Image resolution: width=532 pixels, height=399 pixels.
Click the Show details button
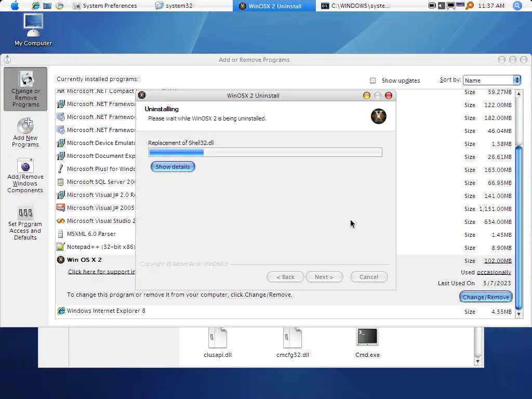172,167
